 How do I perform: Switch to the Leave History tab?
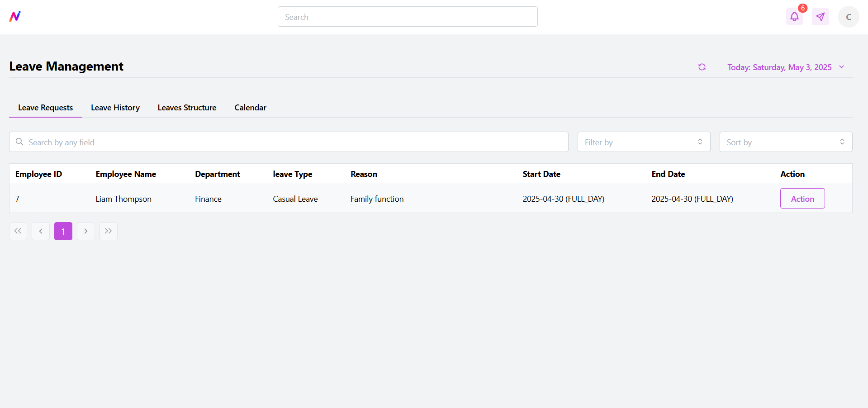pyautogui.click(x=115, y=108)
